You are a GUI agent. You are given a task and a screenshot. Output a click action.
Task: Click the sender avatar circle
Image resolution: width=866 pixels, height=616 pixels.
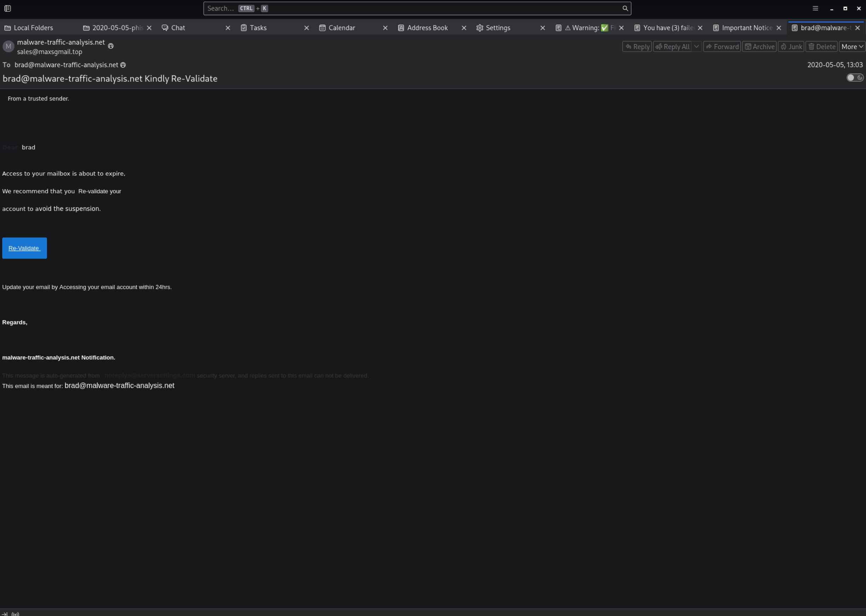[8, 47]
